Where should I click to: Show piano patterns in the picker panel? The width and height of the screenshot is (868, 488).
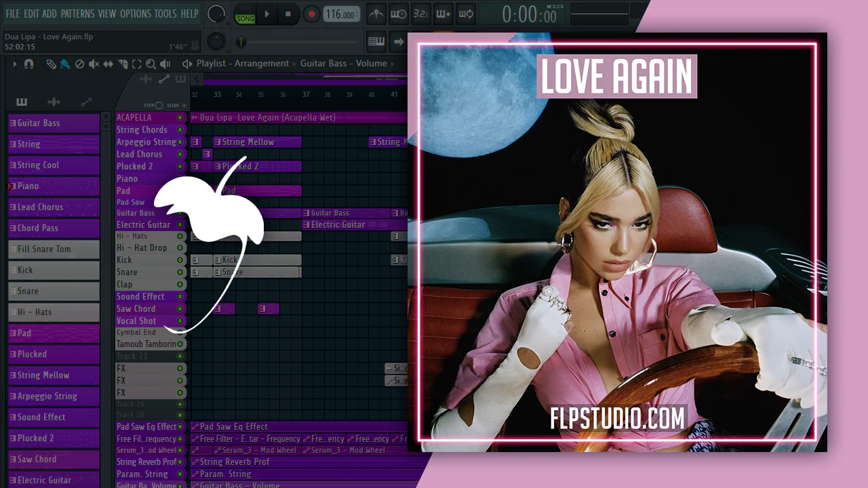tap(22, 102)
